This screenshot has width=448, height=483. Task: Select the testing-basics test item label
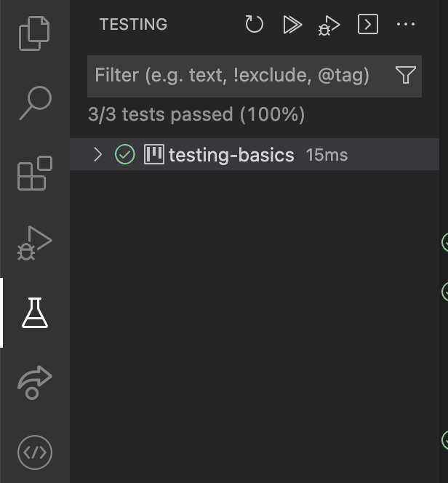pyautogui.click(x=231, y=155)
